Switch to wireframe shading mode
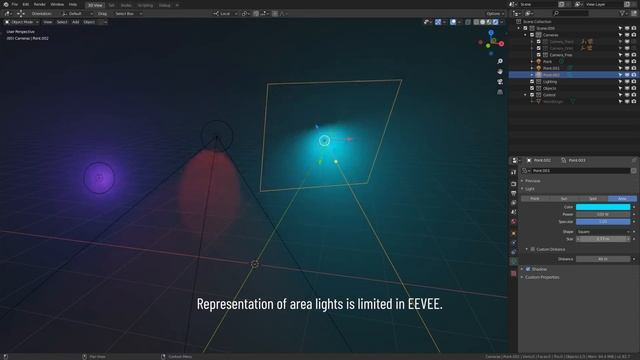This screenshot has width=640, height=360. click(476, 22)
